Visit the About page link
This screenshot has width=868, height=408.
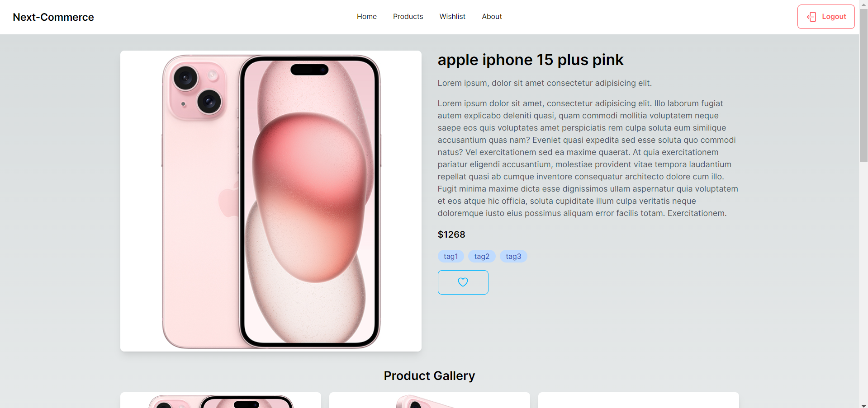492,17
